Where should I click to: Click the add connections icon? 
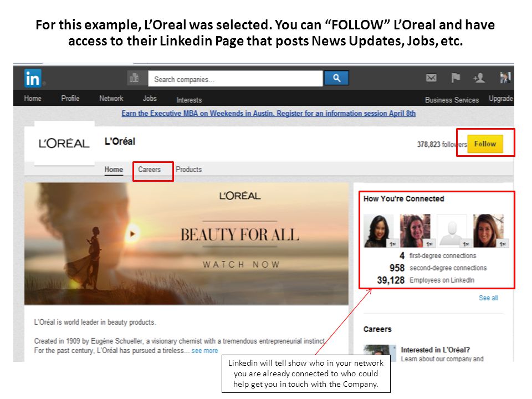(x=479, y=78)
